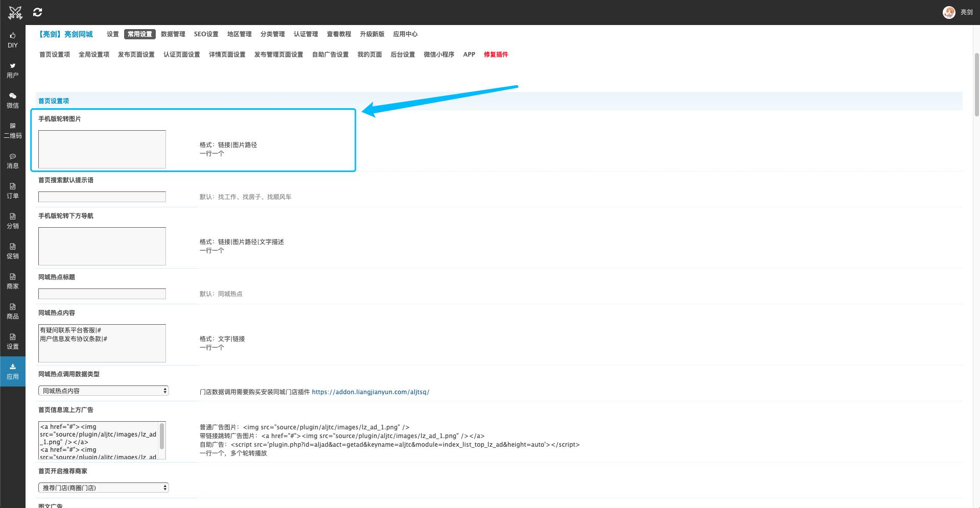Open the 分销 sidebar section
This screenshot has height=508, width=980.
[x=13, y=221]
